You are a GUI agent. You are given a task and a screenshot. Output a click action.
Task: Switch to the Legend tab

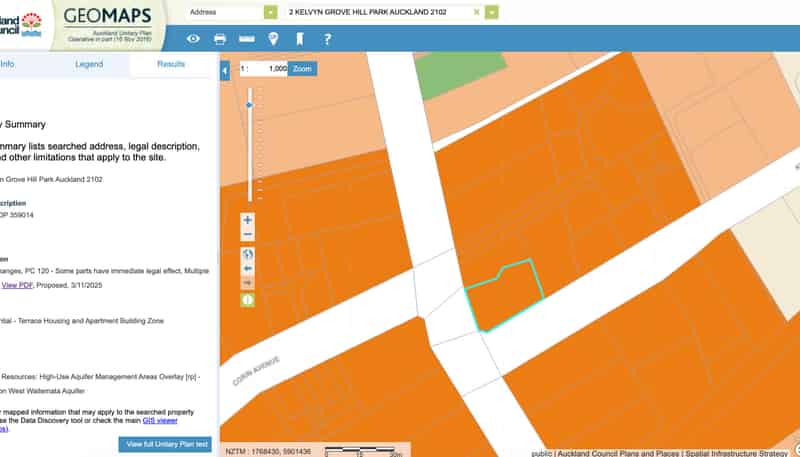tap(89, 64)
